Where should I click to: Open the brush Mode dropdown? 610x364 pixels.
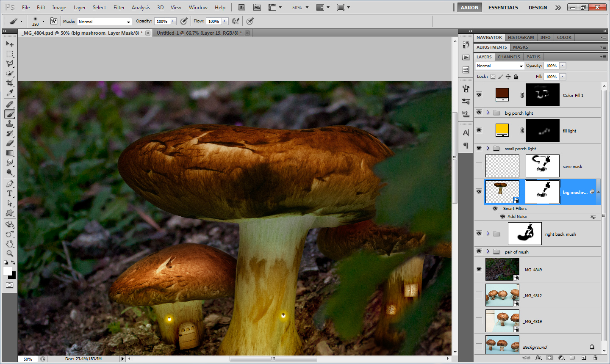104,22
